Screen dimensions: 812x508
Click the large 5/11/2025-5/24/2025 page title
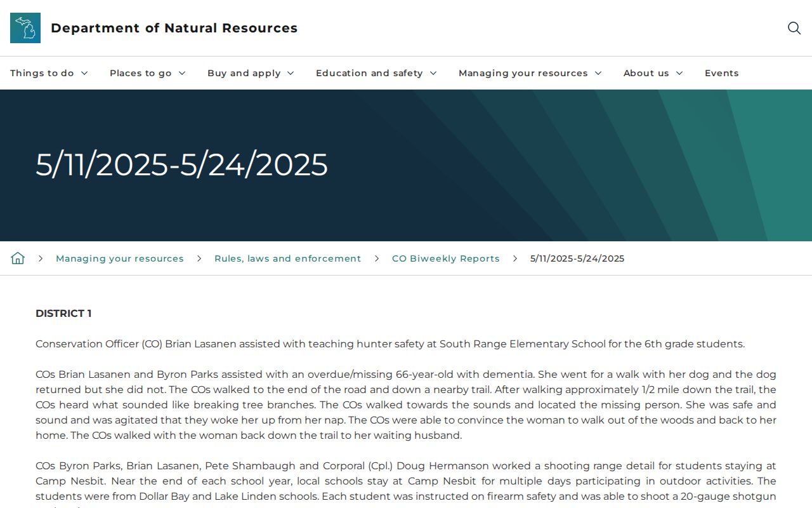click(181, 164)
